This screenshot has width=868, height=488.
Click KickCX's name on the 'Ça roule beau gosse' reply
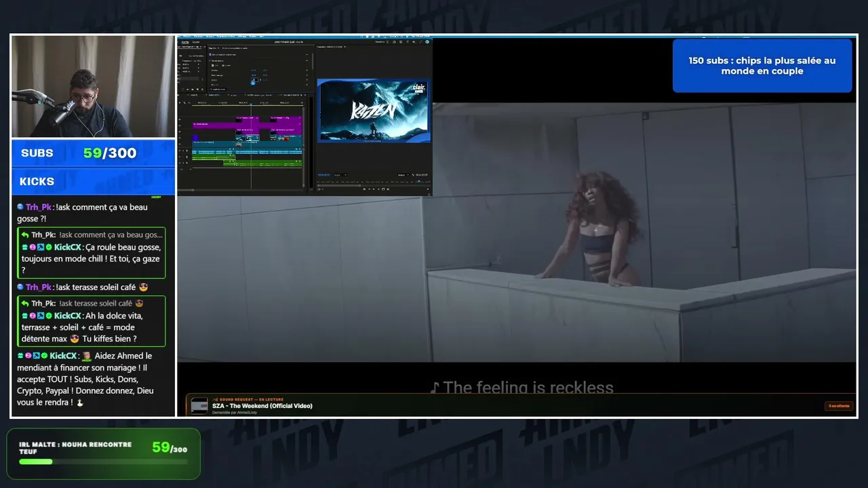click(67, 247)
